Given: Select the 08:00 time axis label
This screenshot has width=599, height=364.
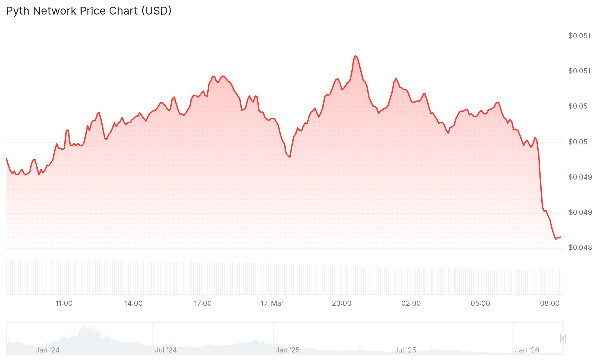Looking at the screenshot, I should point(550,303).
